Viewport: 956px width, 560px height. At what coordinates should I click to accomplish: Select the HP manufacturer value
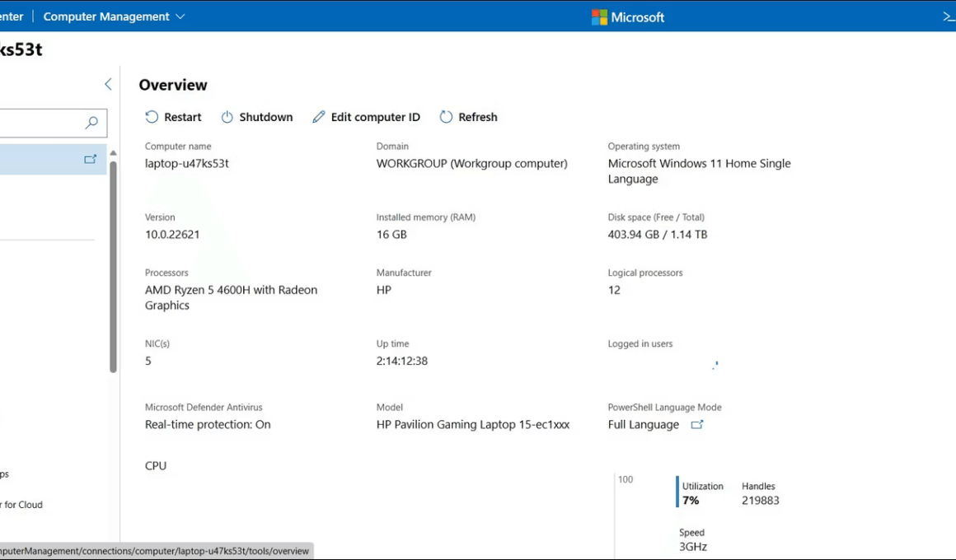pos(383,290)
